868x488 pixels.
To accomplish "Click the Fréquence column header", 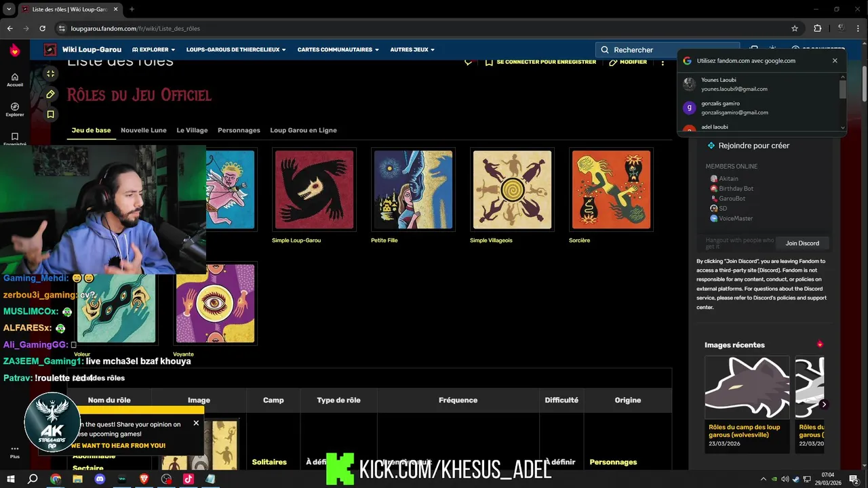I will click(458, 400).
